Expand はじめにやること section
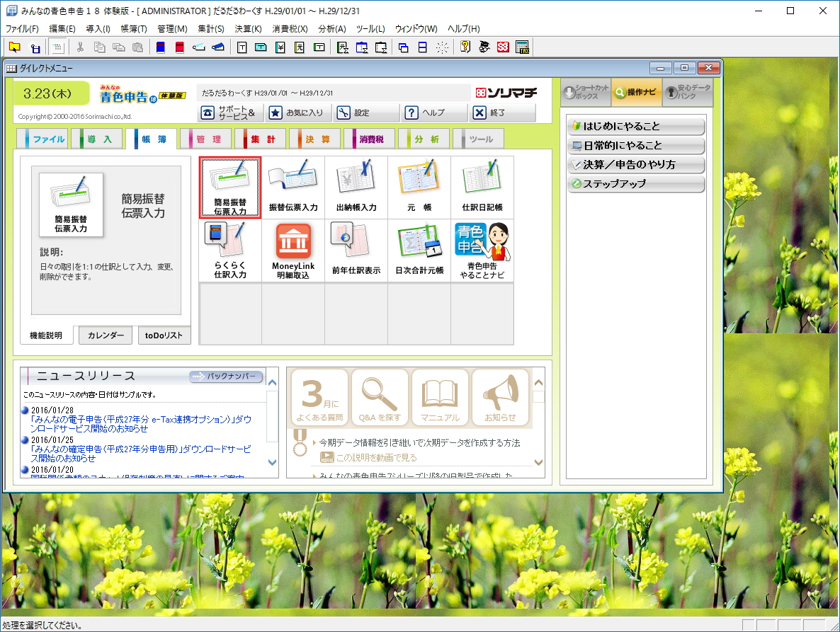The width and height of the screenshot is (840, 632). click(636, 126)
